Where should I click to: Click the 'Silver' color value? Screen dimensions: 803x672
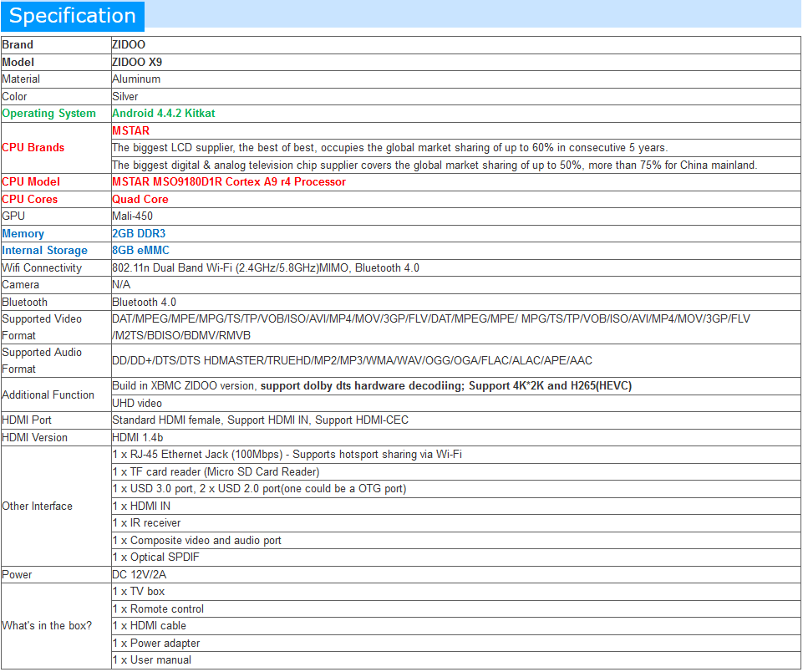pos(125,96)
